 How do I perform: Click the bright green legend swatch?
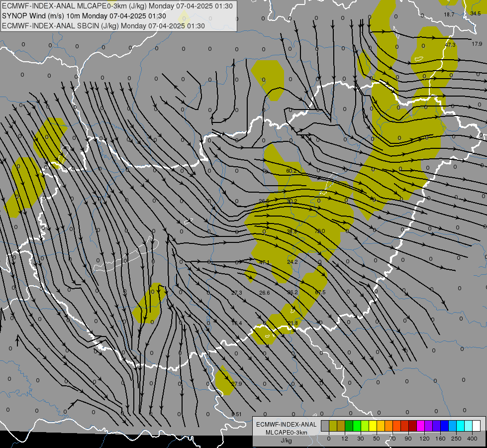coord(357,426)
